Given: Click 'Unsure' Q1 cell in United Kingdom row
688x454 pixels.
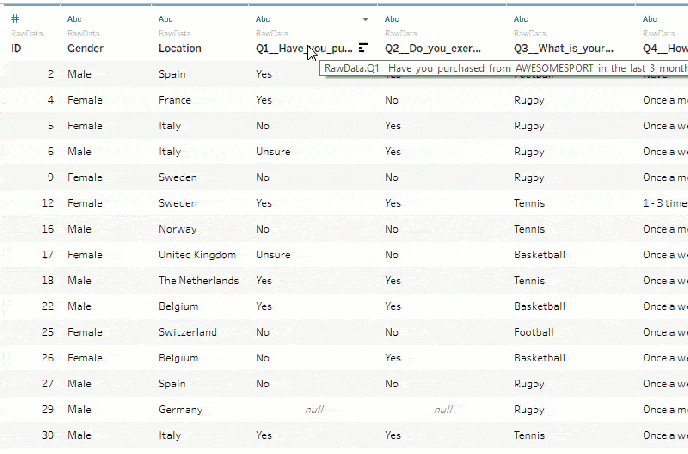Looking at the screenshot, I should [x=273, y=255].
